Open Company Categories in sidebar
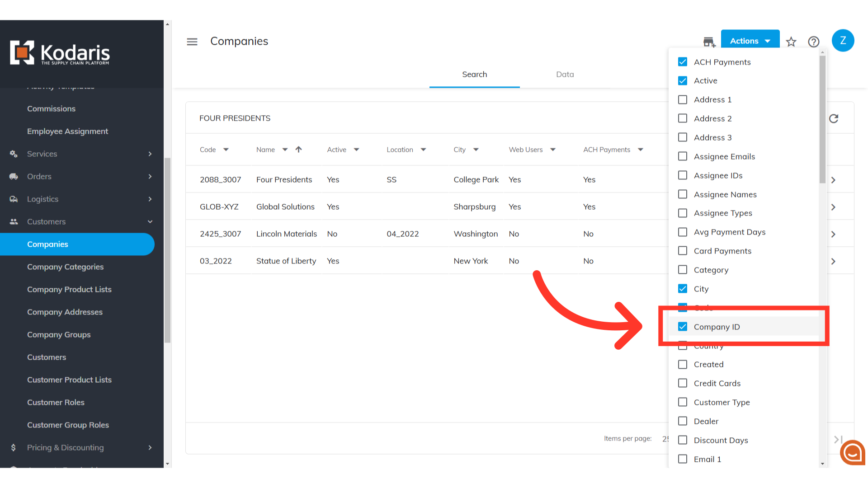 [65, 267]
